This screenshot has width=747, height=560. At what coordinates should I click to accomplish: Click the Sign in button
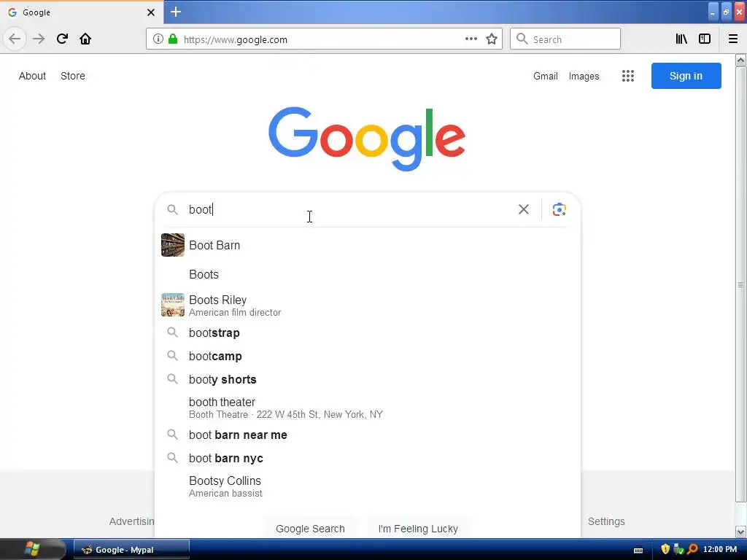click(x=686, y=76)
